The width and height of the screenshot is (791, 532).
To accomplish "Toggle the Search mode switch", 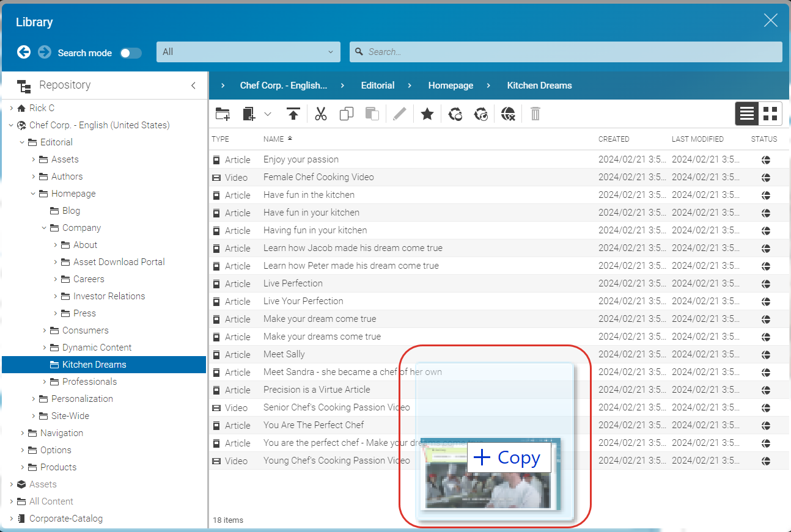I will (x=131, y=53).
